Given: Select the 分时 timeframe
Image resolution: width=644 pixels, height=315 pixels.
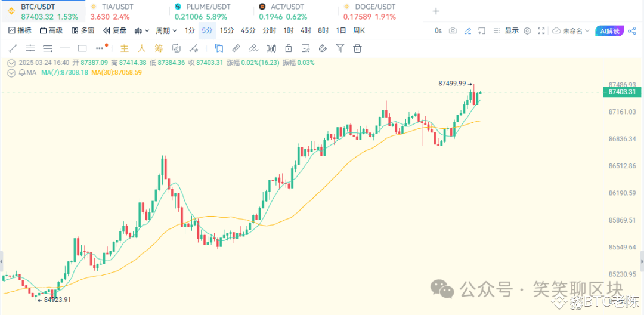Looking at the screenshot, I should [x=270, y=31].
